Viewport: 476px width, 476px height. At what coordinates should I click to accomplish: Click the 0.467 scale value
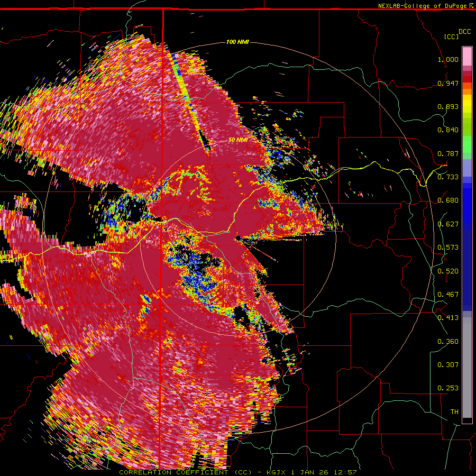[448, 295]
